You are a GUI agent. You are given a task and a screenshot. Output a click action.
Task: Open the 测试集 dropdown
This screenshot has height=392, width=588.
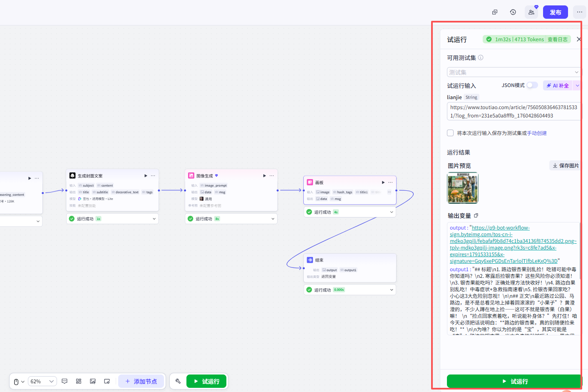tap(514, 72)
